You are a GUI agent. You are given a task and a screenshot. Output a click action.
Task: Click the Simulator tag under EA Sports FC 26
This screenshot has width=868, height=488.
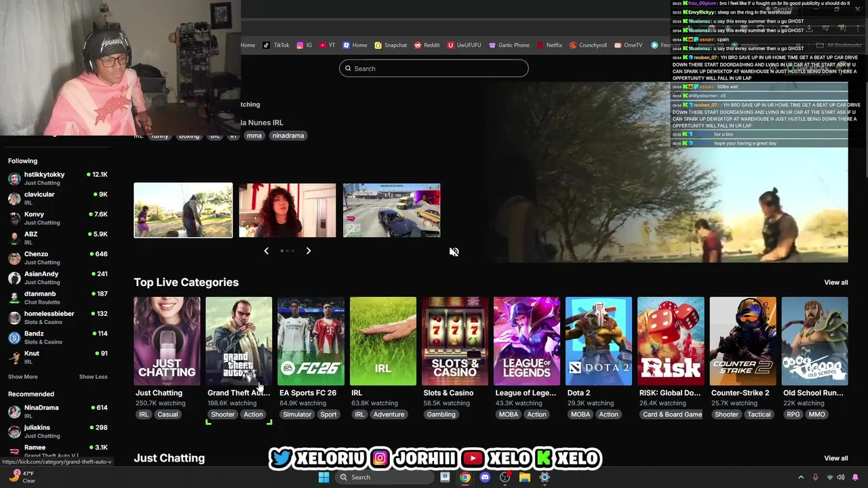(x=297, y=414)
